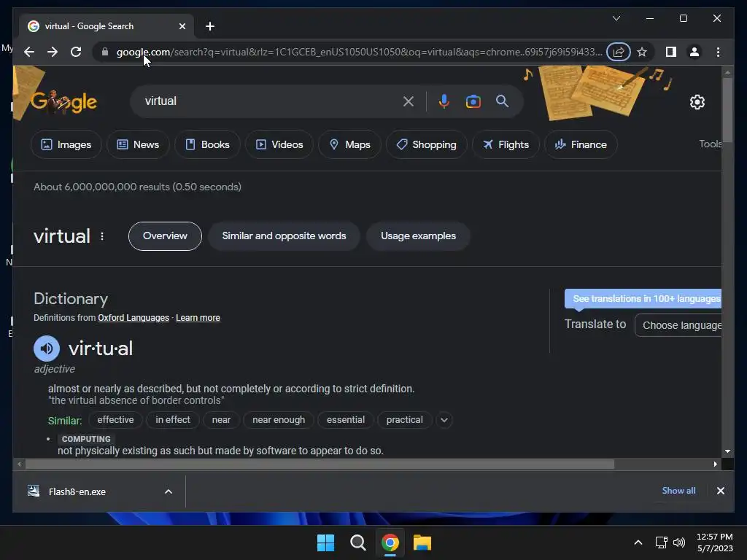Open Google quick settings gear
The width and height of the screenshot is (747, 560).
(x=697, y=101)
